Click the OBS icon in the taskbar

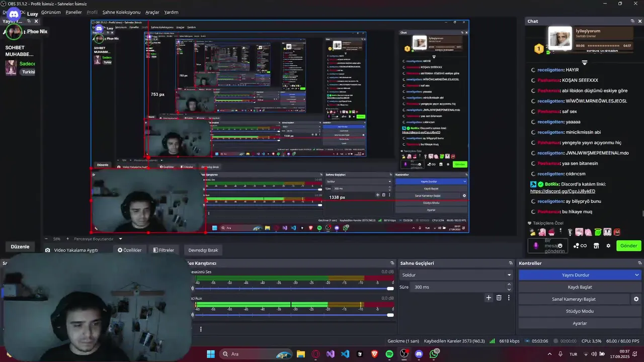(404, 354)
